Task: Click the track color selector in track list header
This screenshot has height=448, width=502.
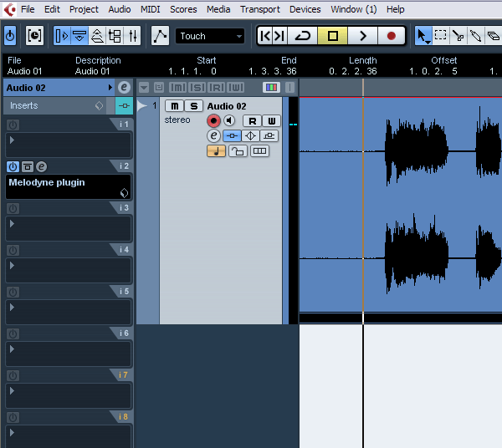Action: pyautogui.click(x=271, y=88)
